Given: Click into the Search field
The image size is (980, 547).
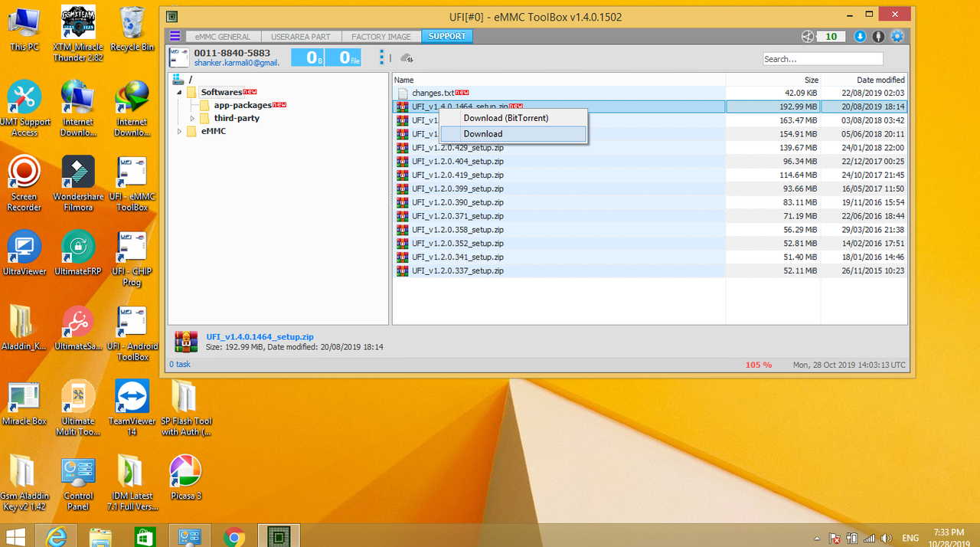Looking at the screenshot, I should pos(822,59).
